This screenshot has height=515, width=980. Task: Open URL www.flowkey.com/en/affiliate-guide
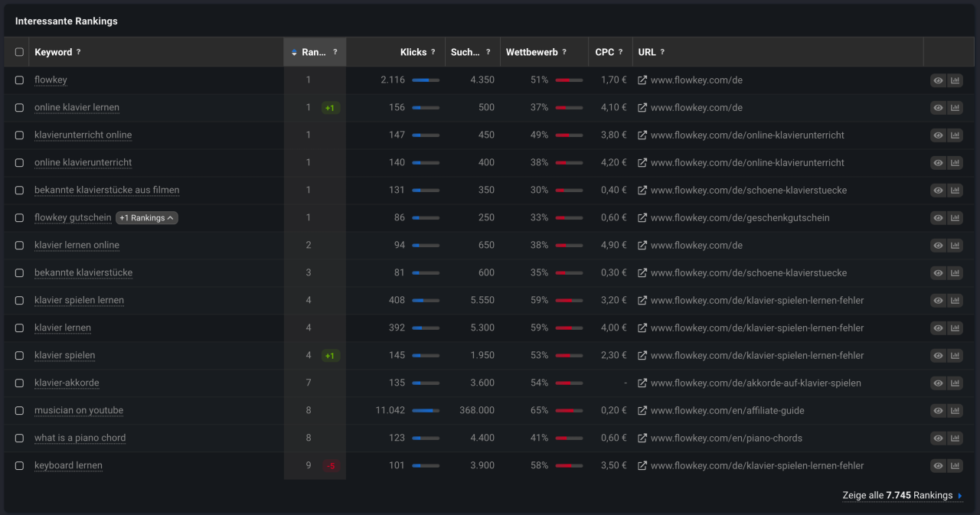[x=727, y=411]
